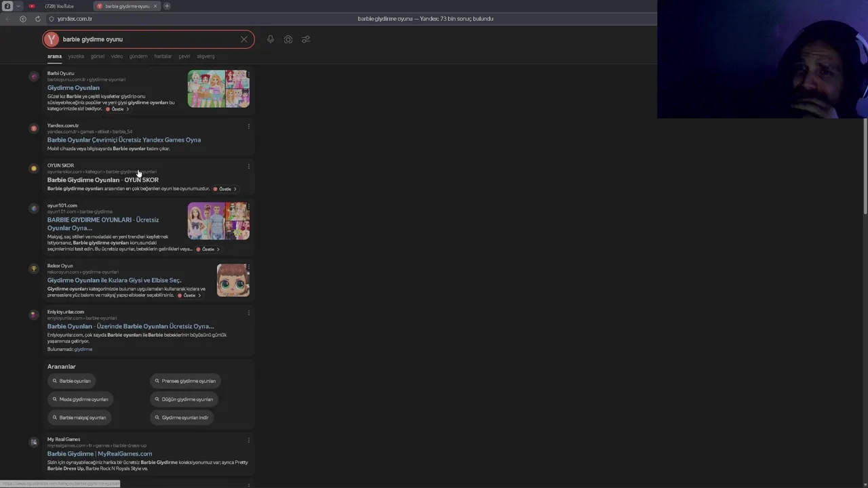Click the search field with barbie giydirme oyunu

pos(149,39)
